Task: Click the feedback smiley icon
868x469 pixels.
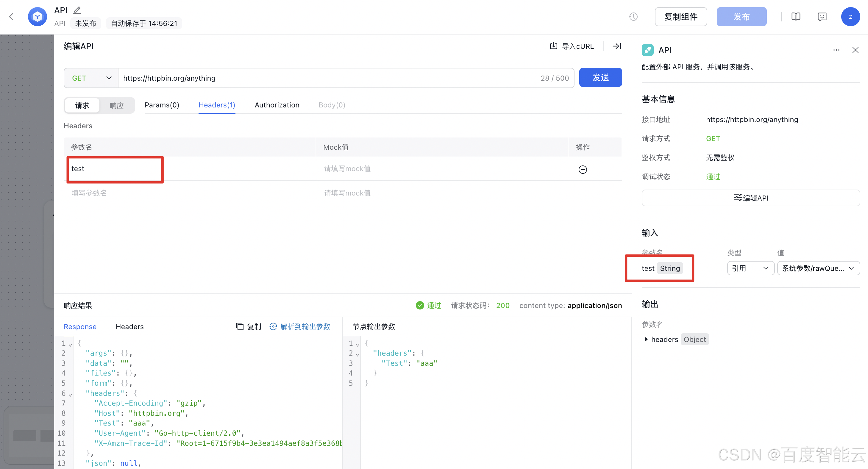Action: [x=822, y=16]
